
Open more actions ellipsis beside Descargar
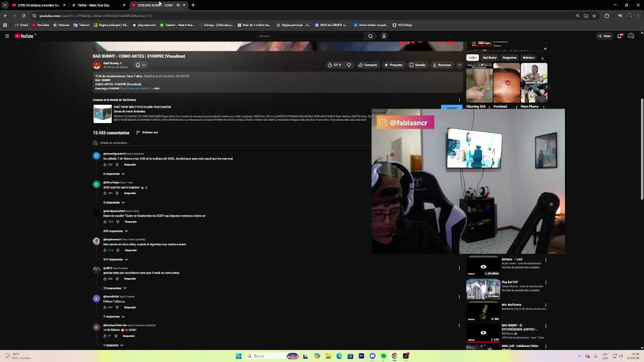[459, 65]
